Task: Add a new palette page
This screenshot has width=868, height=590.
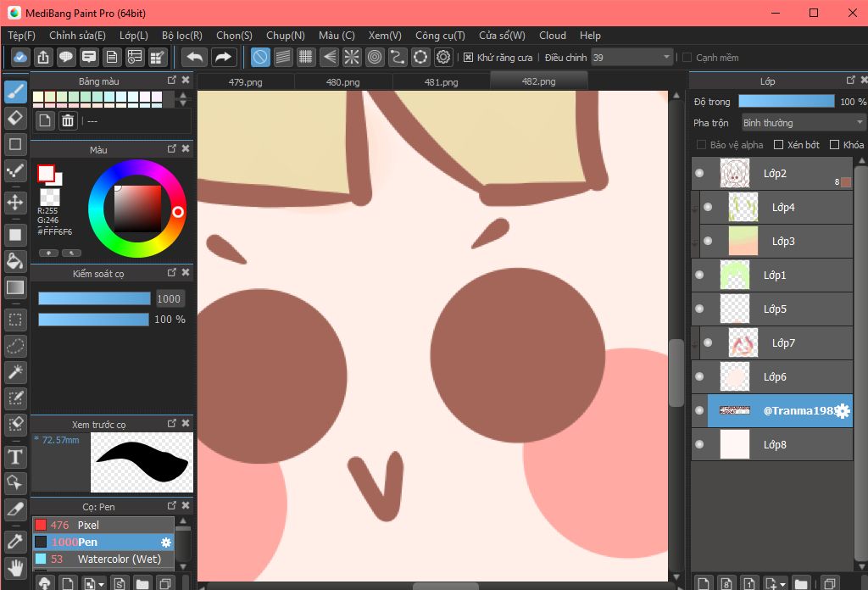Action: tap(45, 120)
